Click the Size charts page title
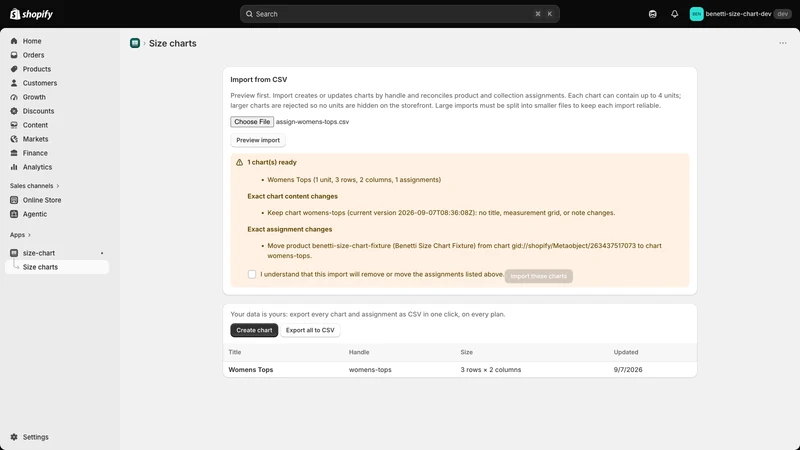 point(172,43)
